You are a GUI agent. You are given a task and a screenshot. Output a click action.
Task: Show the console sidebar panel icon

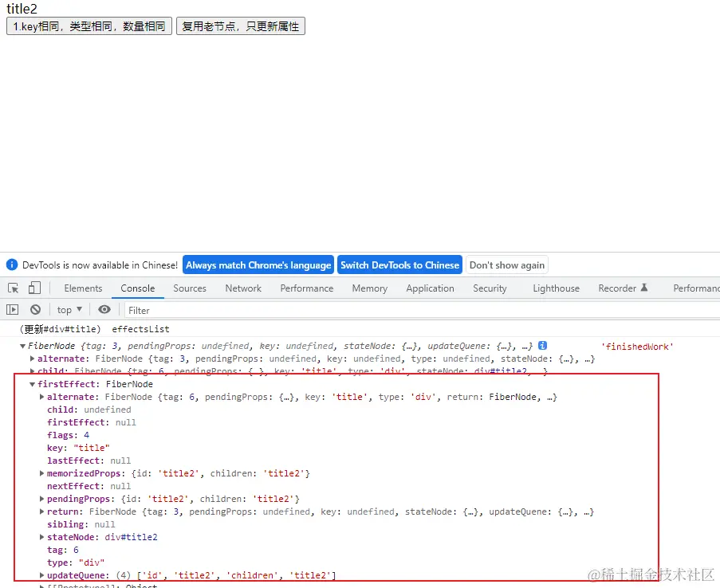(x=13, y=310)
